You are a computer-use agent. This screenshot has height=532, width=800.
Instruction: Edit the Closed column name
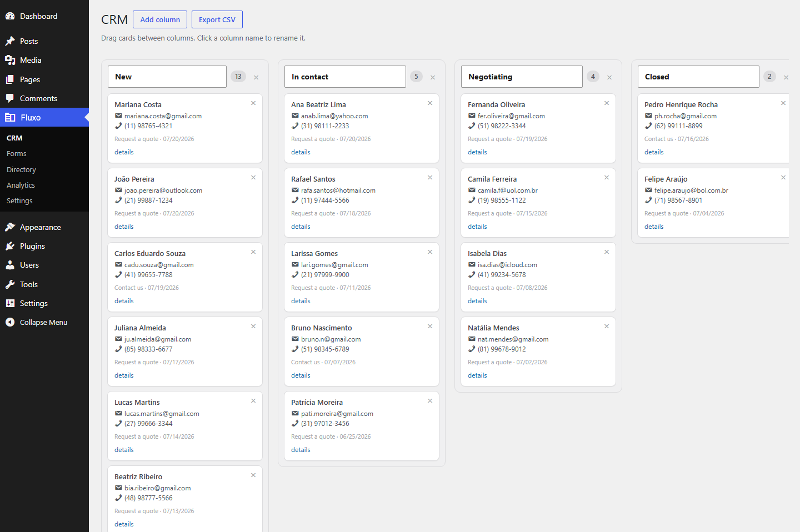[x=698, y=77]
